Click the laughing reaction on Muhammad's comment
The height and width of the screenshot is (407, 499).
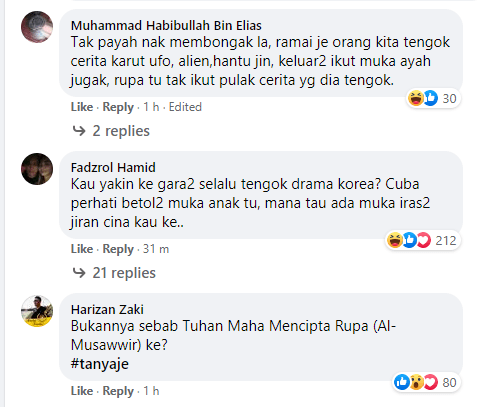[416, 98]
